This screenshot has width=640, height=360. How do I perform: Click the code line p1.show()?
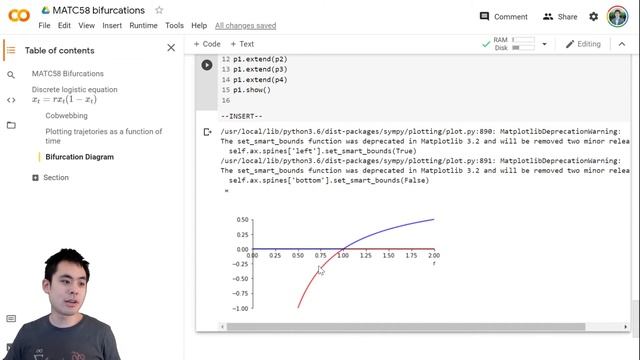[x=252, y=90]
